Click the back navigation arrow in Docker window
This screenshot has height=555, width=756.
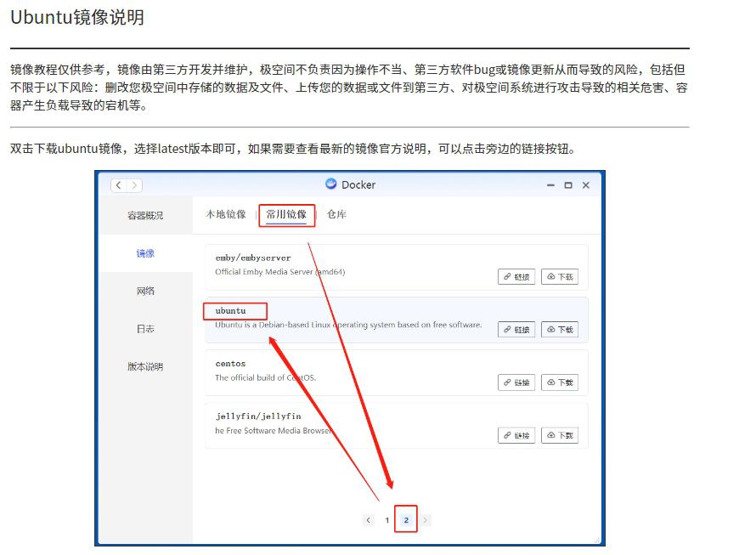pyautogui.click(x=119, y=185)
